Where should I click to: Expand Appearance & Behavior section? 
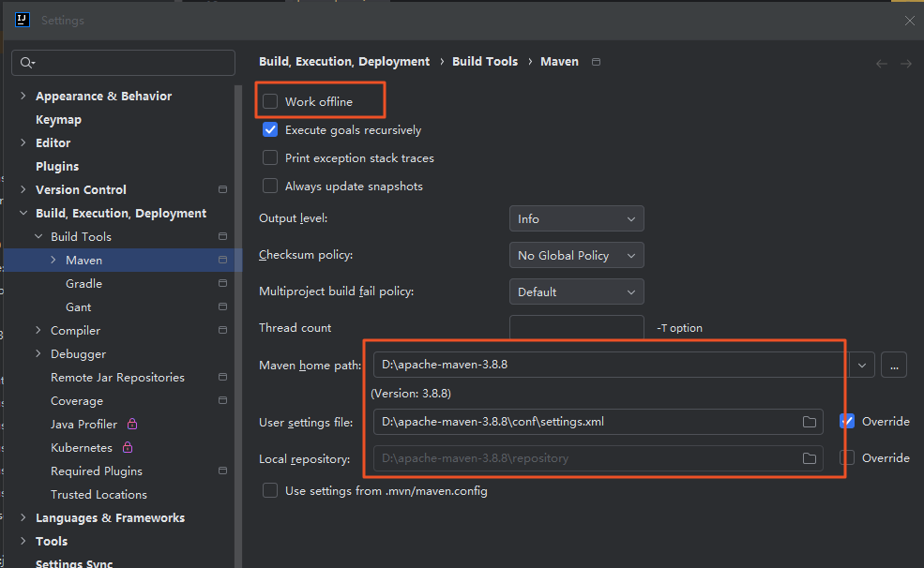tap(23, 96)
